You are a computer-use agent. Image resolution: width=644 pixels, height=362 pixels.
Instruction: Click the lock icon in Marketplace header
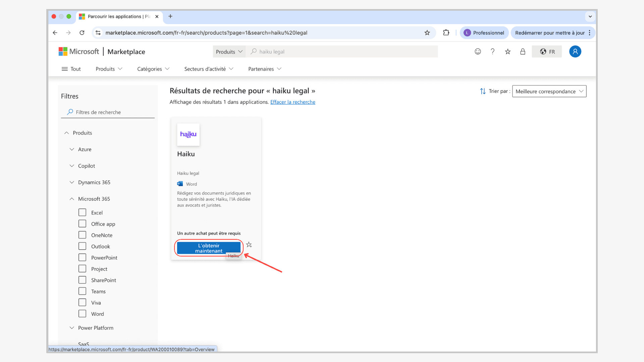tap(523, 52)
